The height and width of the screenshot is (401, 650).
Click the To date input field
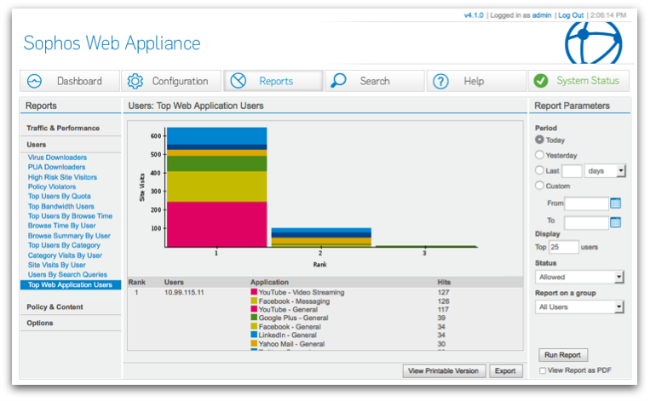pos(587,223)
